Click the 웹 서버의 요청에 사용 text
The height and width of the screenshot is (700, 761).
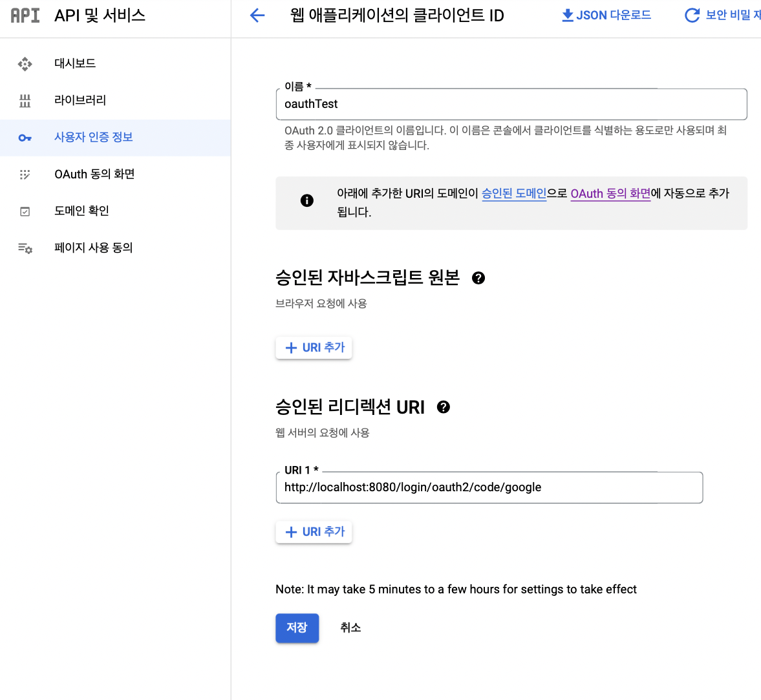322,432
